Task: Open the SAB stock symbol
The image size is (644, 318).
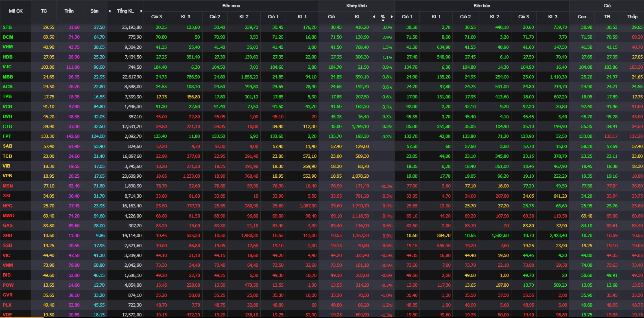Action: (7, 146)
